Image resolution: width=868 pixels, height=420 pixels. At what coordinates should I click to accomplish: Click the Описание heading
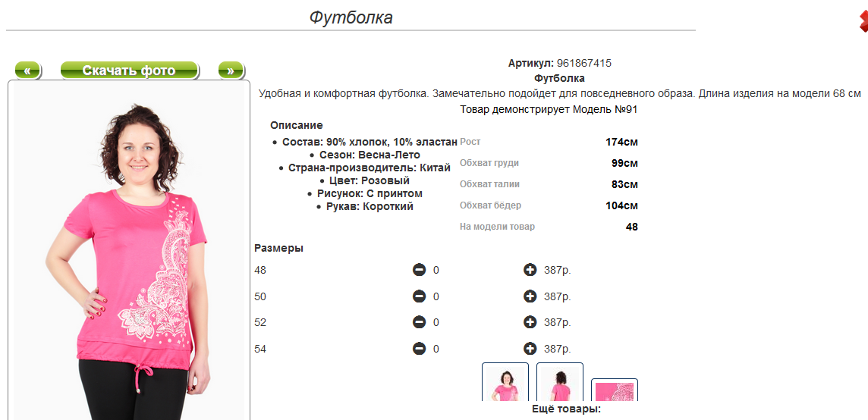pyautogui.click(x=296, y=125)
